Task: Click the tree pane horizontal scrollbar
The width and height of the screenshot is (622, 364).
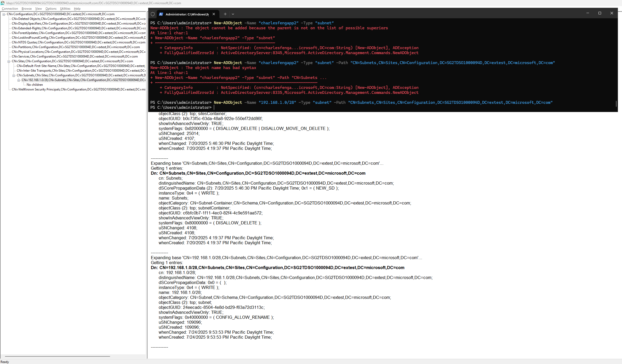Action: point(58,356)
